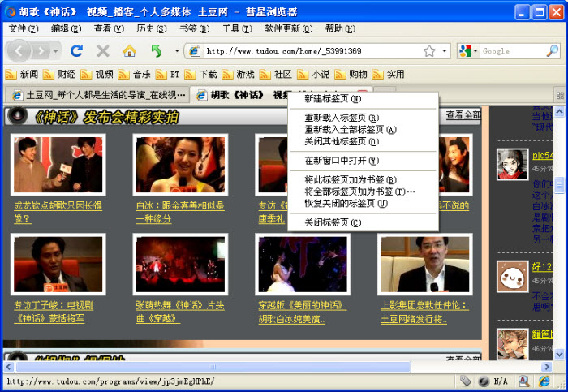
Task: Open the 视频 bookmark folder
Action: click(x=97, y=75)
